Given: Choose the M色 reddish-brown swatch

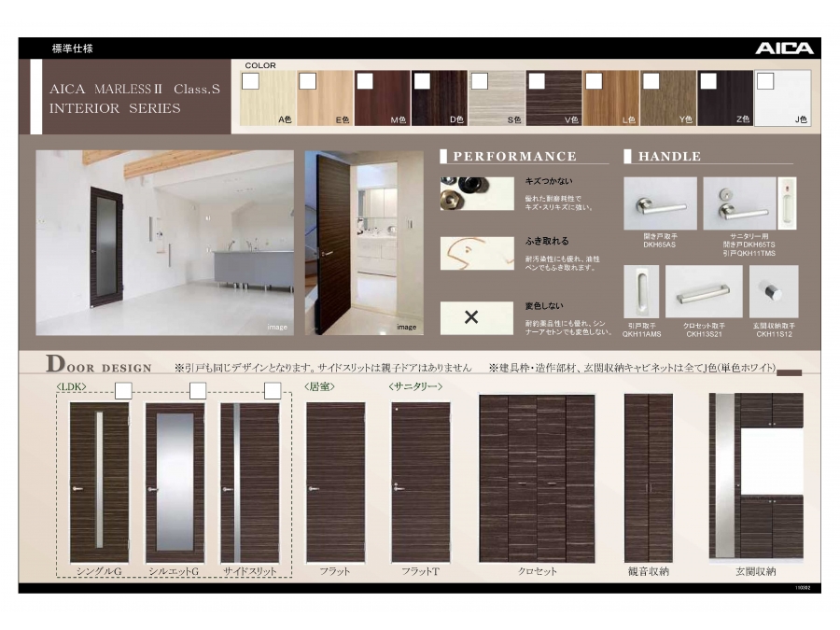Looking at the screenshot, I should 382,98.
